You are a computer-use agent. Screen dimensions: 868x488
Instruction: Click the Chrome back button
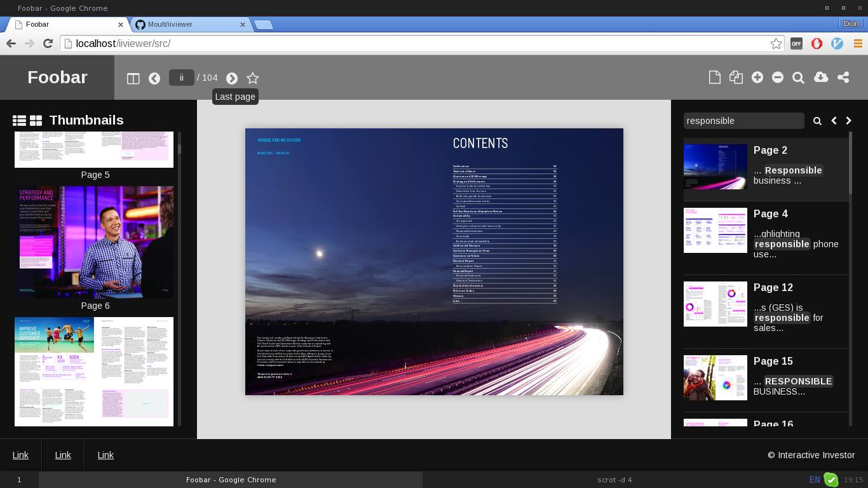pyautogui.click(x=11, y=43)
